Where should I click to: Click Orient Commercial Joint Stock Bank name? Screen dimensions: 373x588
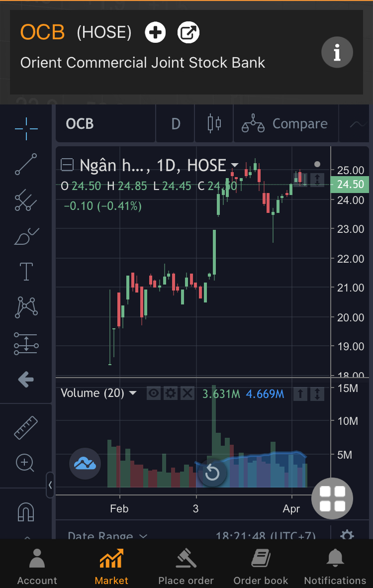(142, 63)
